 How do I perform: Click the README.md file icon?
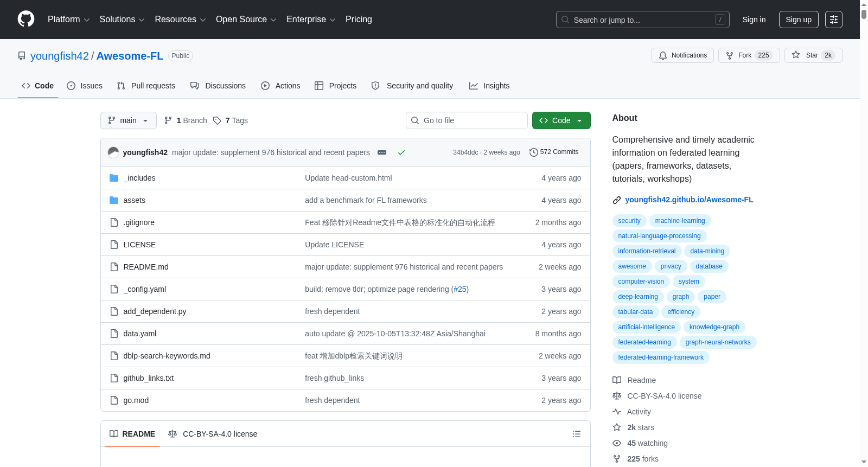pos(114,267)
